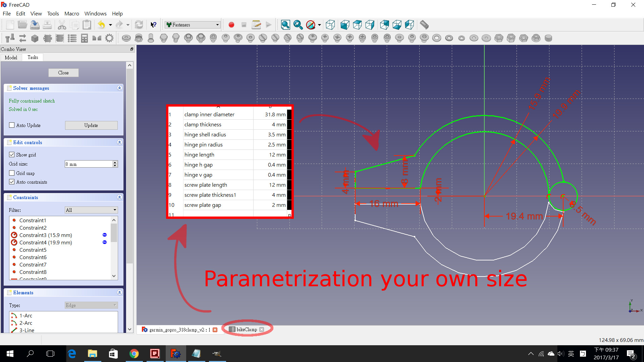Click the Refresh recompute icon

[x=139, y=25]
